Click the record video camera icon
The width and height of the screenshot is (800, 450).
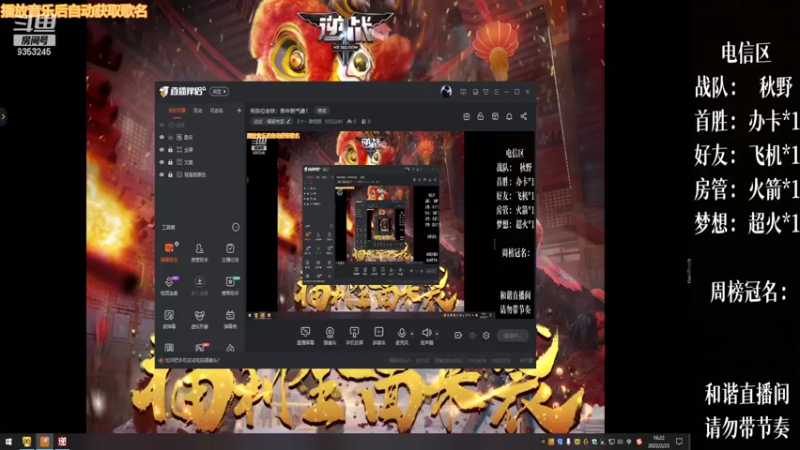coord(458,335)
